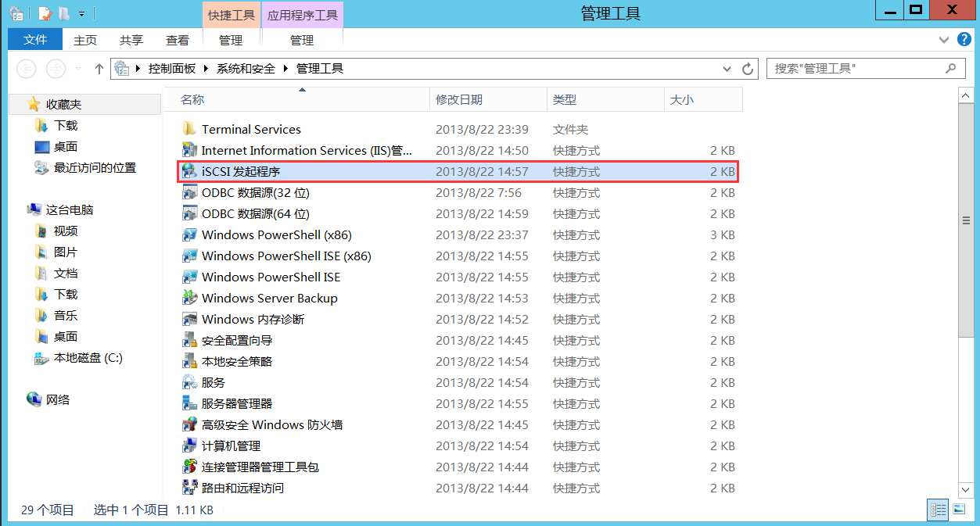Click the file list vertical scrollbar
The width and height of the screenshot is (980, 526).
tap(965, 219)
